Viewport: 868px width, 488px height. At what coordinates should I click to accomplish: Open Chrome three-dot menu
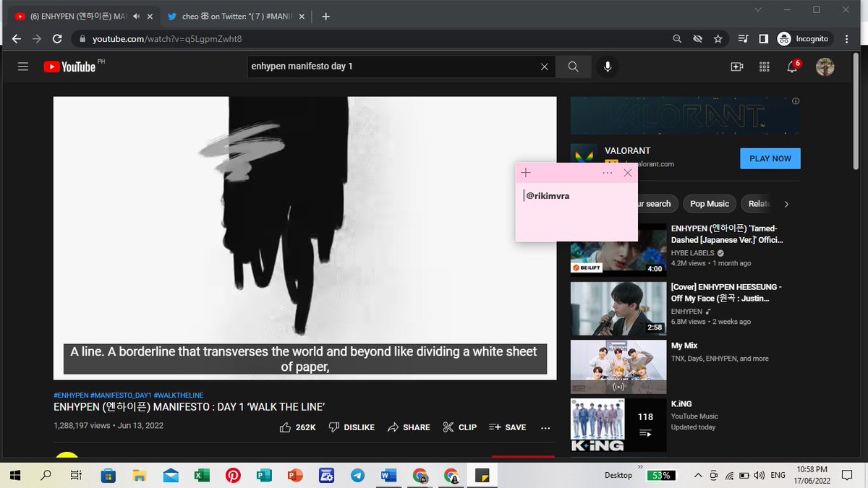(x=848, y=38)
